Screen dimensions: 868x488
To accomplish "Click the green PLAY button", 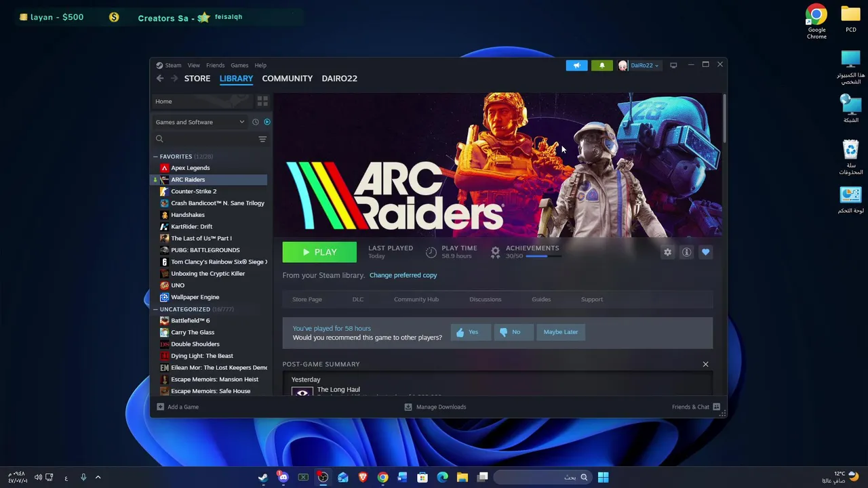I will (x=319, y=252).
